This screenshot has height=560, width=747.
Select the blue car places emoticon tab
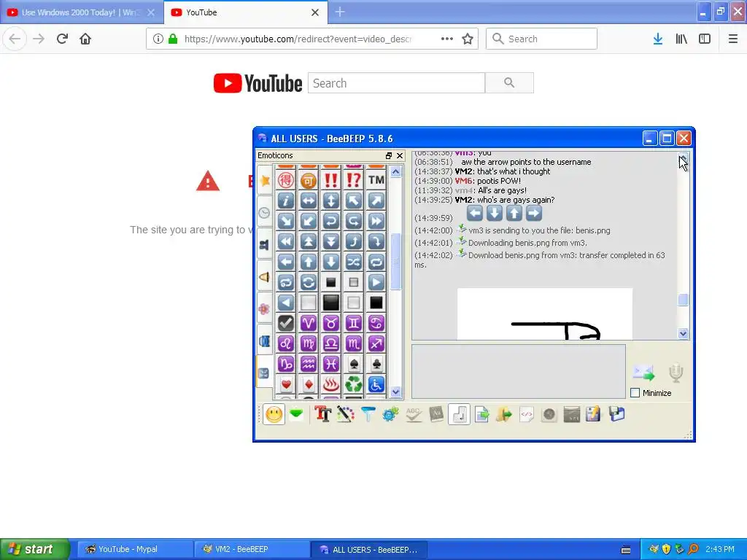coord(264,341)
